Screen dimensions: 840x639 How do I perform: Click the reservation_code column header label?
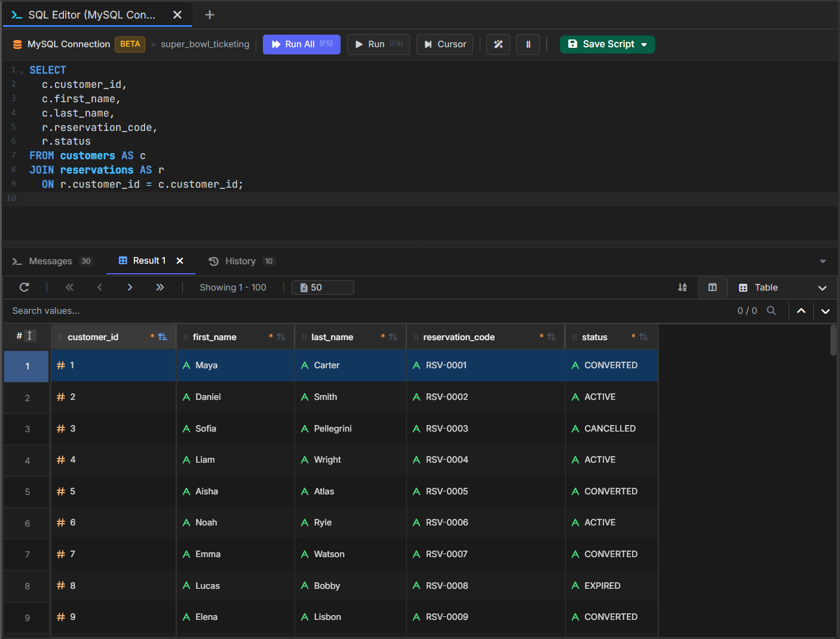459,337
